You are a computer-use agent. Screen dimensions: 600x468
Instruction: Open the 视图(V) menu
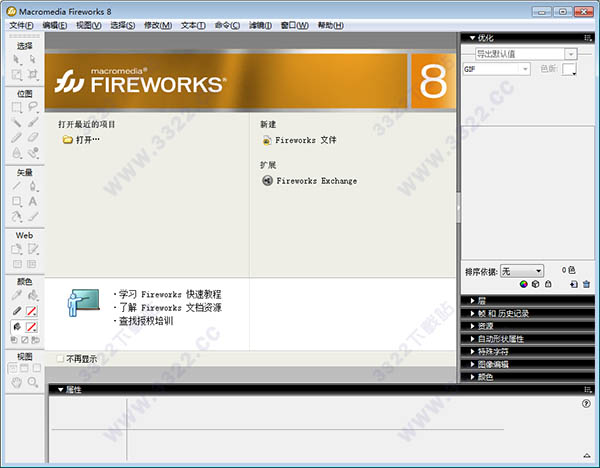89,25
